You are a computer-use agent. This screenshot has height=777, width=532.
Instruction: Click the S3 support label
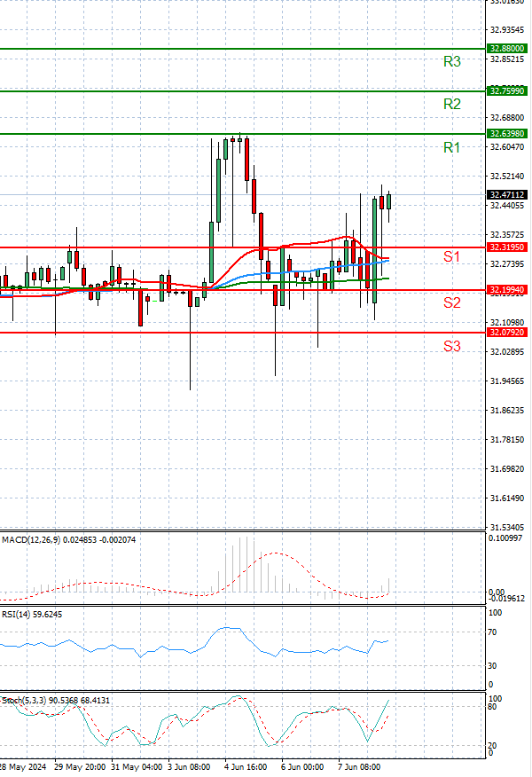point(451,346)
